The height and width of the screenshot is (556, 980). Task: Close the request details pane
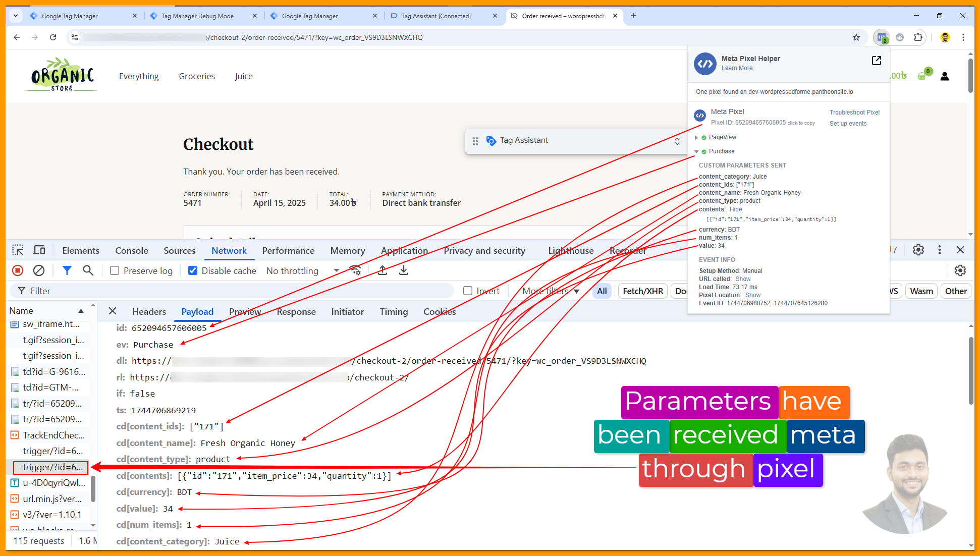(113, 311)
